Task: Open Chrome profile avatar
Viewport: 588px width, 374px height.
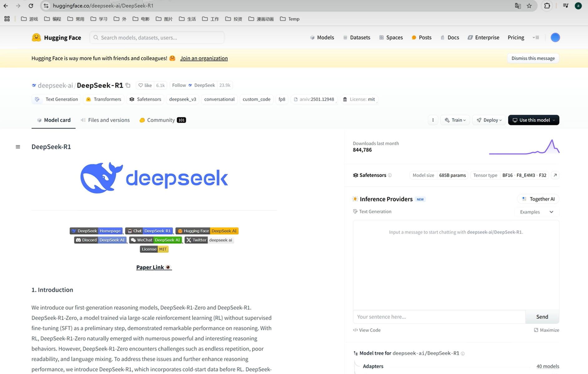Action: coord(578,6)
